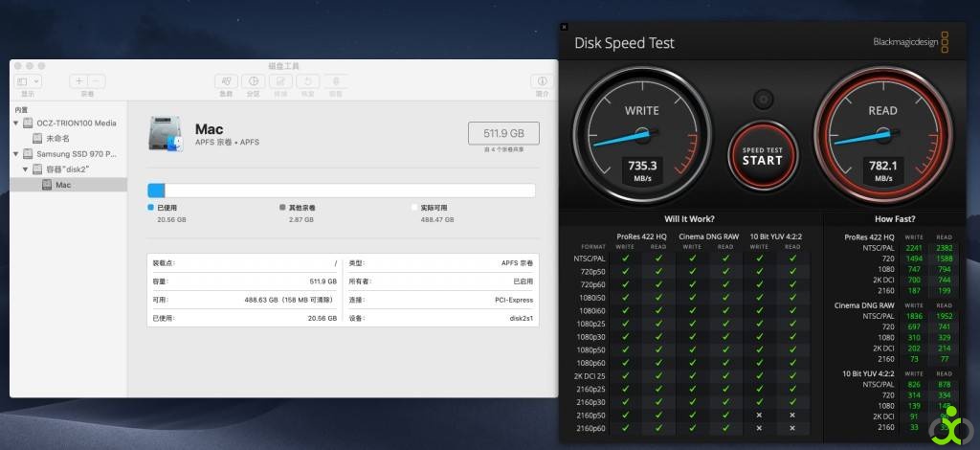Collapse the OCZ-TRION100 Media disk tree
Screen dimensions: 980x450
coord(16,124)
